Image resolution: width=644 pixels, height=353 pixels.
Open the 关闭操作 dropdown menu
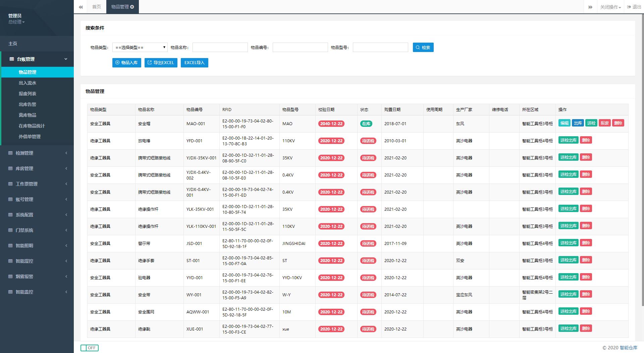click(x=610, y=7)
